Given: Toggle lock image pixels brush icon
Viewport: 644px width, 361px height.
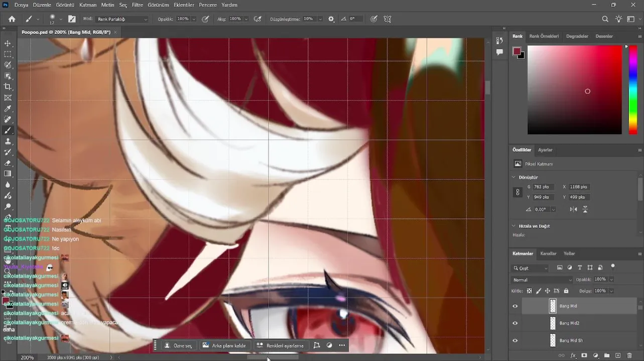Looking at the screenshot, I should pos(539,291).
